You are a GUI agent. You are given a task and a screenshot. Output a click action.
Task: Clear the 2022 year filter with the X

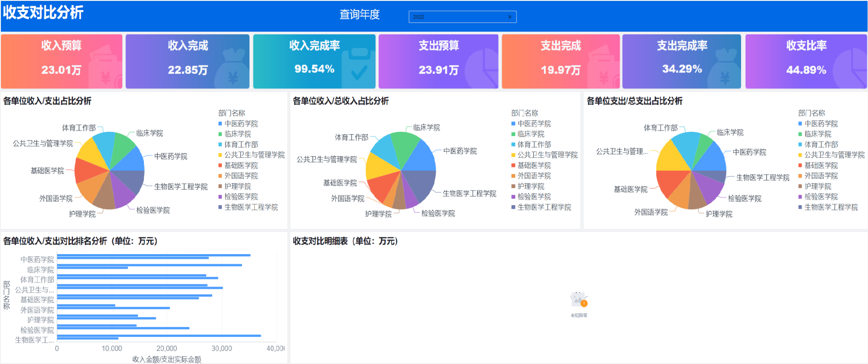510,17
